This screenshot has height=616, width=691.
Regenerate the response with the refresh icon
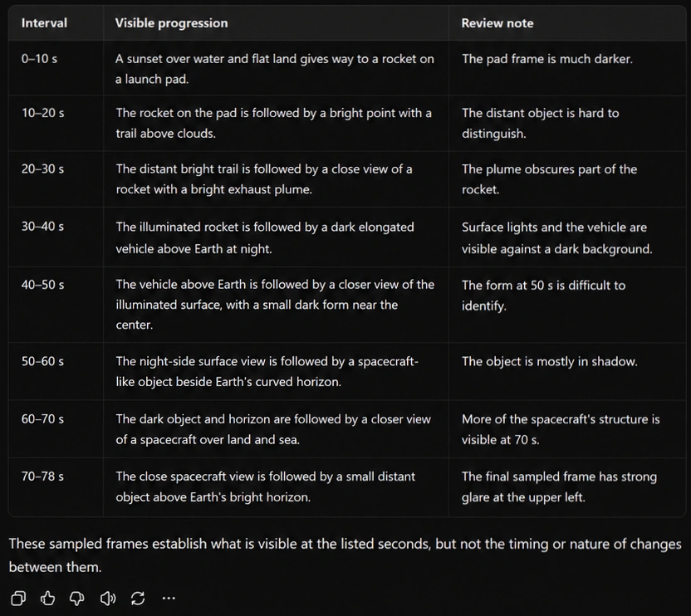tap(138, 598)
